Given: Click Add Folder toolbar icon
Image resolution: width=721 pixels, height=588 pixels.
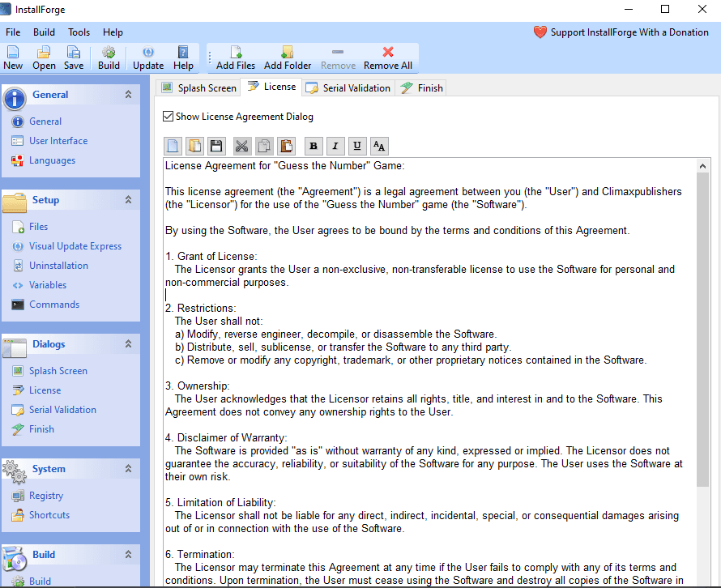Looking at the screenshot, I should [288, 53].
